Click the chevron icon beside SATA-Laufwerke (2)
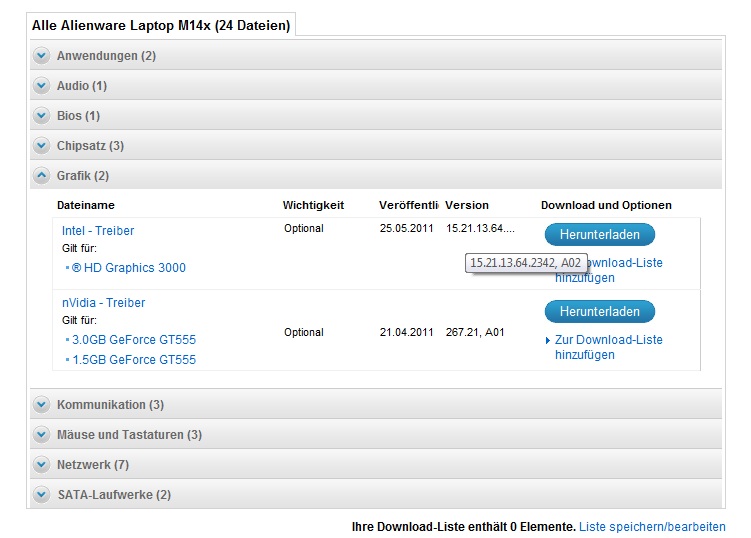 (x=41, y=495)
